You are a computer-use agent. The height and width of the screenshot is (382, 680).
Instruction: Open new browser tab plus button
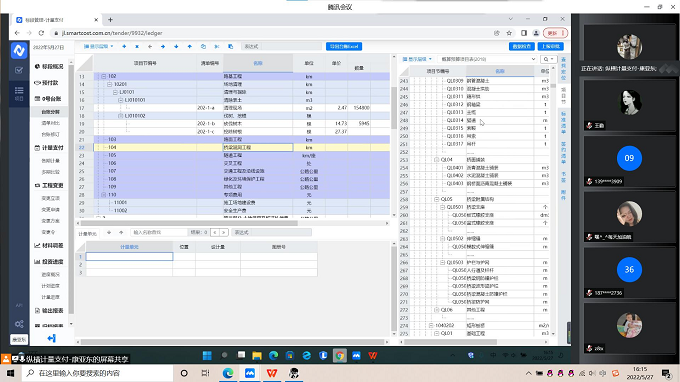110,20
